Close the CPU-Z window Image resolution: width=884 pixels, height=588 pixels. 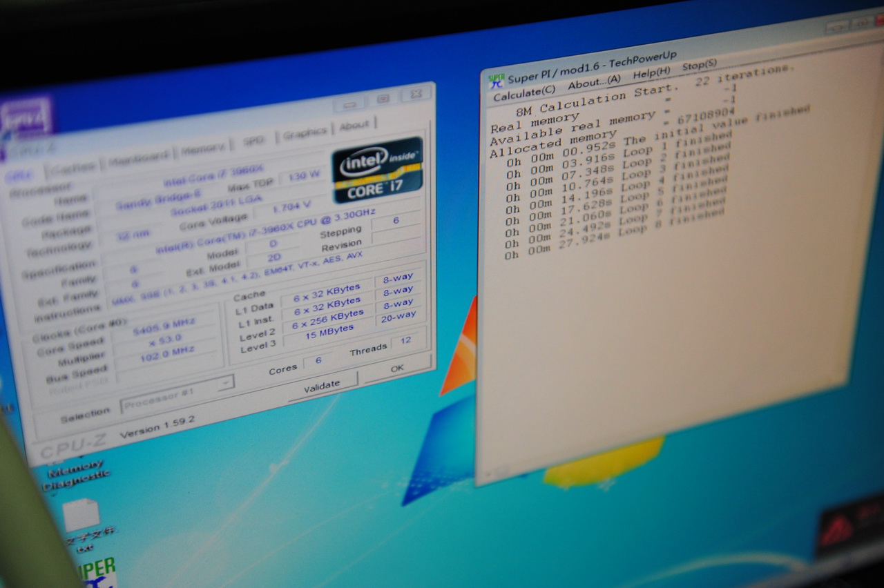(x=415, y=94)
